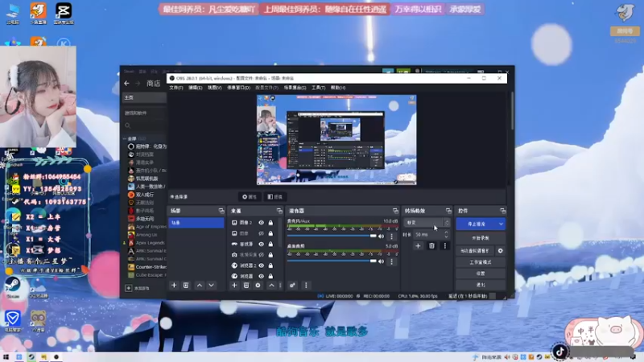Open Desktop Audio three-dot options menu
Viewport: 644px width, 362px height.
[391, 261]
